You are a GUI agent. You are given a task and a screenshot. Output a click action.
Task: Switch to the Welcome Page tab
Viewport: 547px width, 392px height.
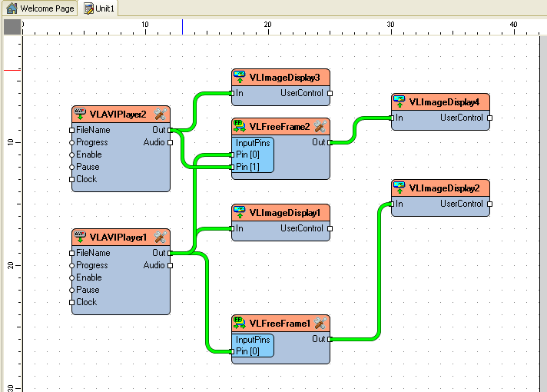[41, 8]
